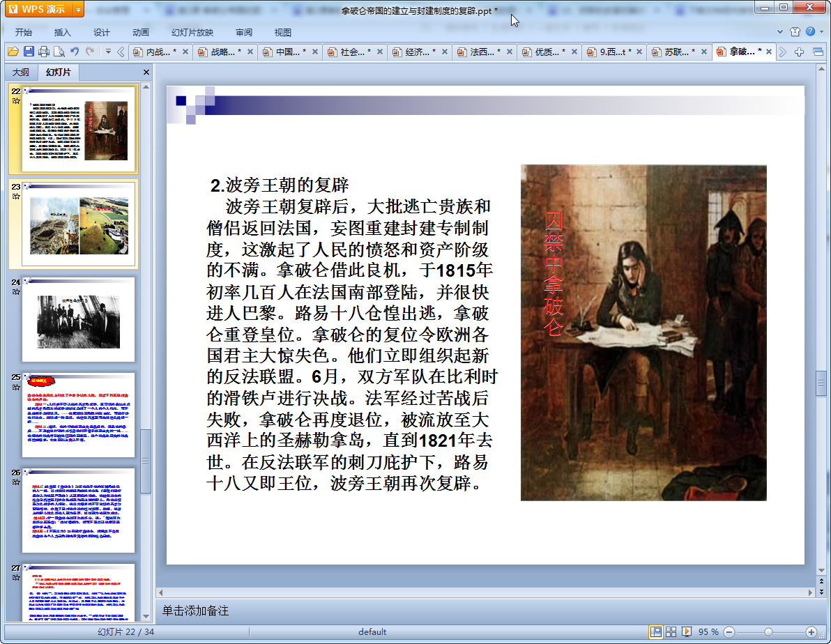Open the ribbon options chevron at top right

780,32
